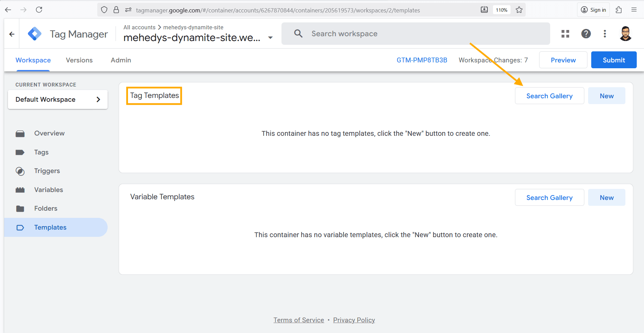
Task: Bookmark this page with the star icon
Action: click(x=519, y=10)
